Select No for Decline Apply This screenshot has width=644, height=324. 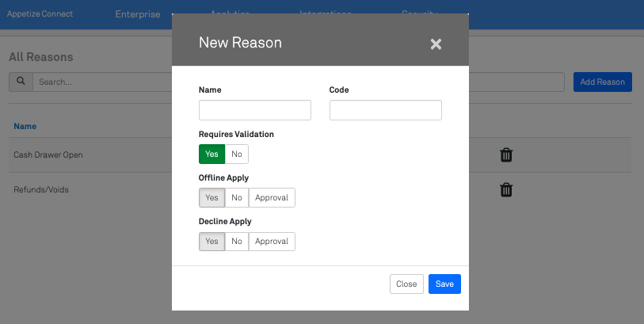[237, 241]
